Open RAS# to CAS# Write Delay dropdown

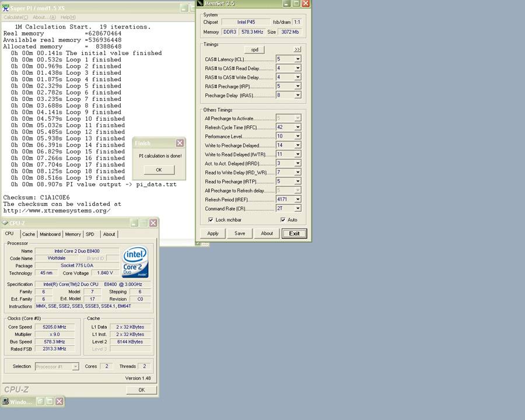(x=297, y=77)
